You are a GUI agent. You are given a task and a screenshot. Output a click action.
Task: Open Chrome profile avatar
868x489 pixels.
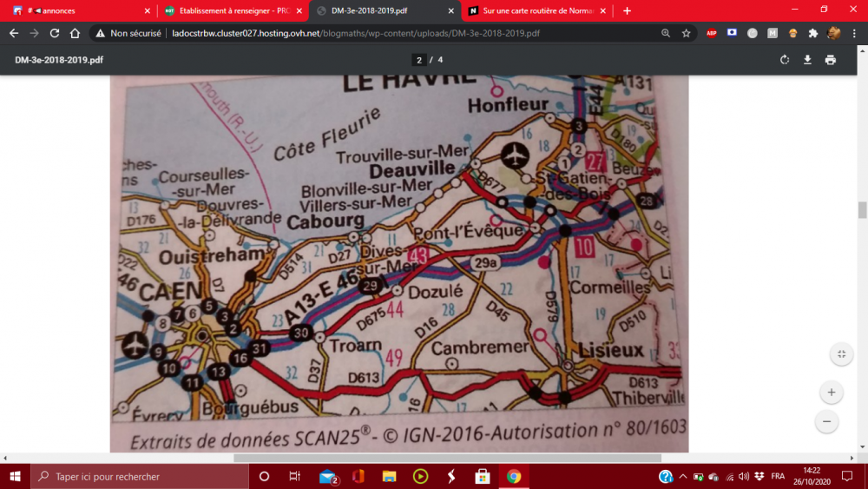pyautogui.click(x=833, y=33)
